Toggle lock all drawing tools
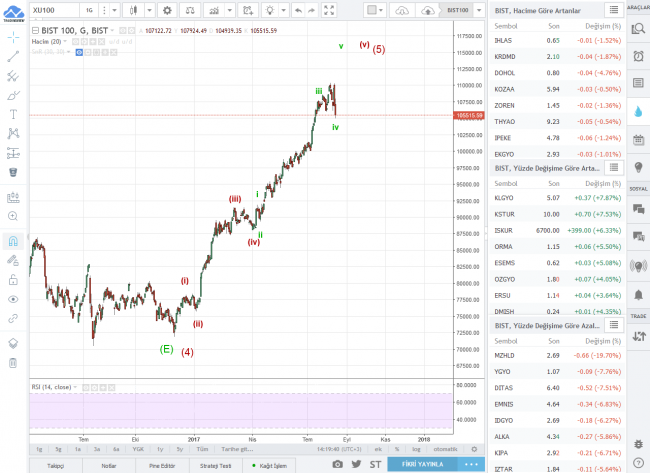Image resolution: width=650 pixels, height=473 pixels. tap(13, 280)
